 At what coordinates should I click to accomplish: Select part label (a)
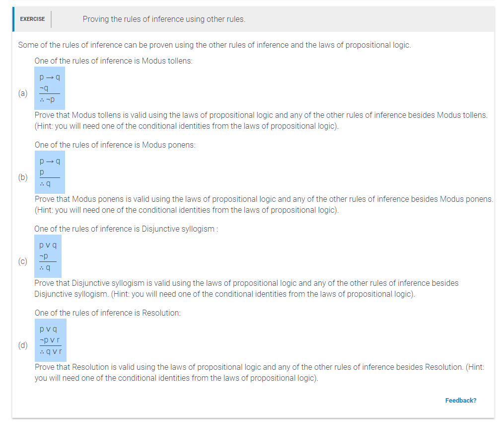pos(22,93)
